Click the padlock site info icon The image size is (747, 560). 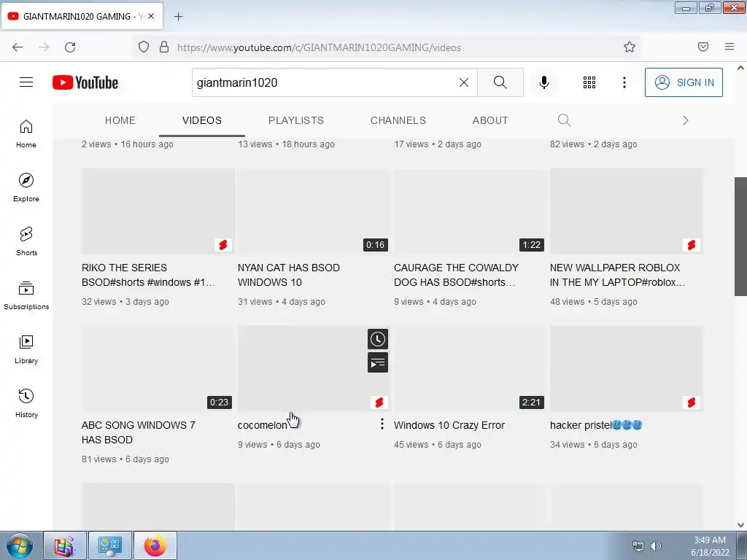(x=164, y=47)
